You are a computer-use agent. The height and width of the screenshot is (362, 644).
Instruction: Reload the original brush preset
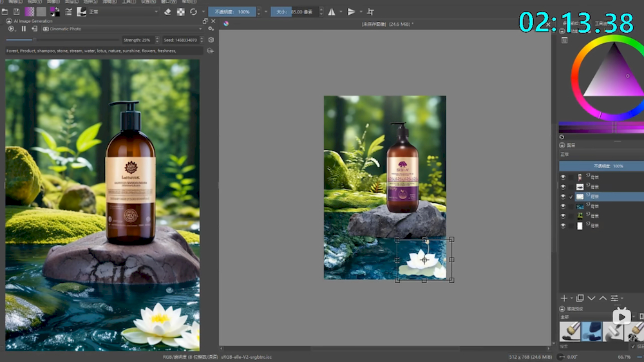(193, 12)
